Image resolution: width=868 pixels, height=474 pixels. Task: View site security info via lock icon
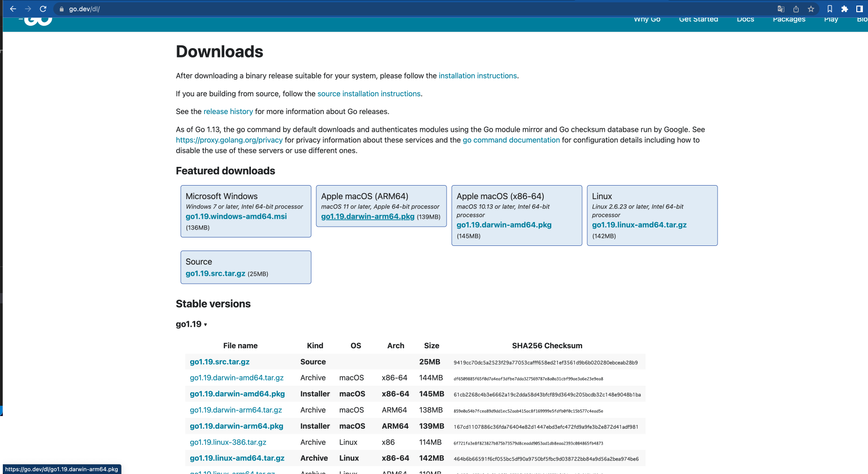coord(62,9)
